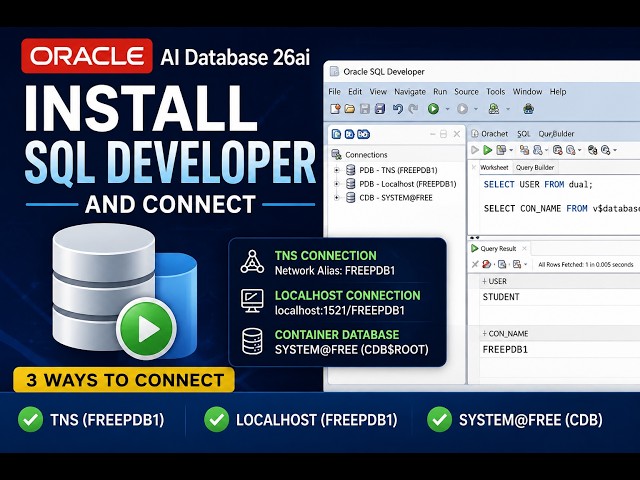Click the red icon in Query Result toolbar
Screen dimensions: 640x480
486,264
